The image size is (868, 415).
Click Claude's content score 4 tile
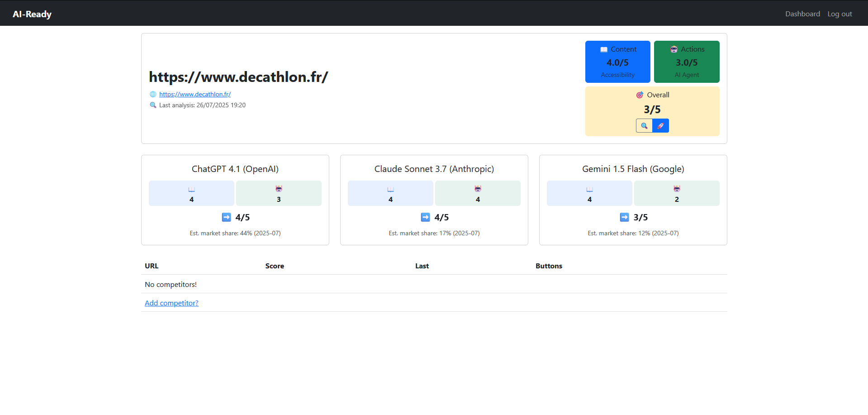click(390, 193)
